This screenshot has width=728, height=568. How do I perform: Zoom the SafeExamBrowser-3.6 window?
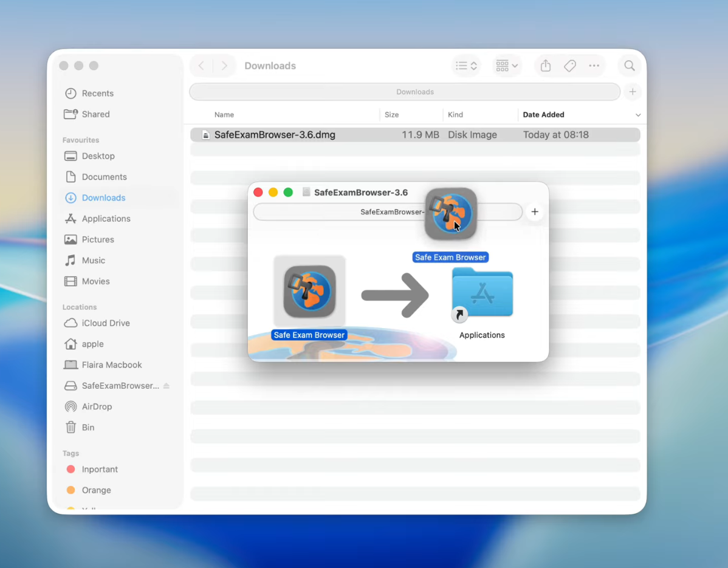tap(288, 193)
